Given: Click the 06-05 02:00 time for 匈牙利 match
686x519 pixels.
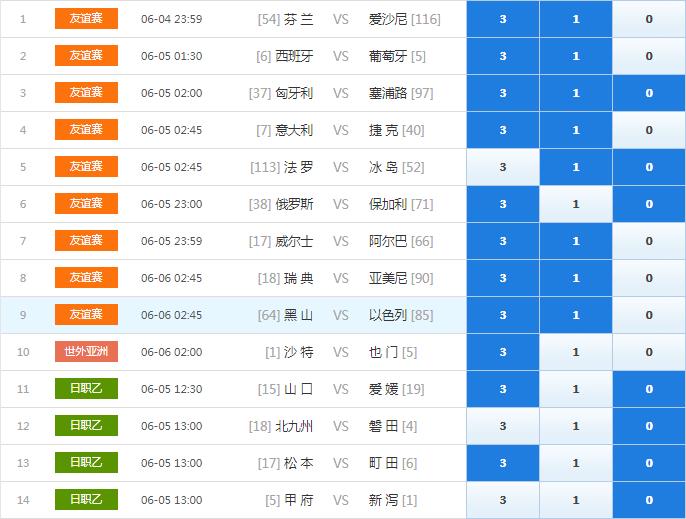Looking at the screenshot, I should click(172, 93).
